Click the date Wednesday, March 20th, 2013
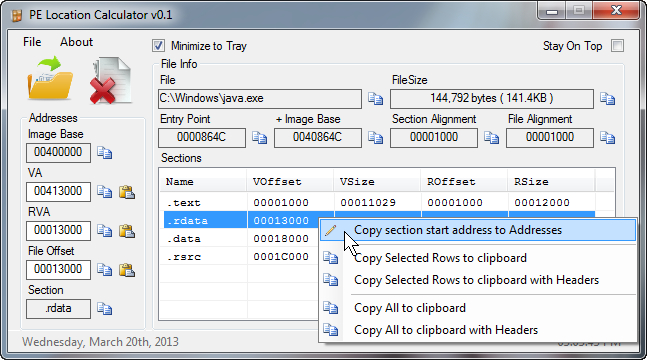 pos(100,342)
